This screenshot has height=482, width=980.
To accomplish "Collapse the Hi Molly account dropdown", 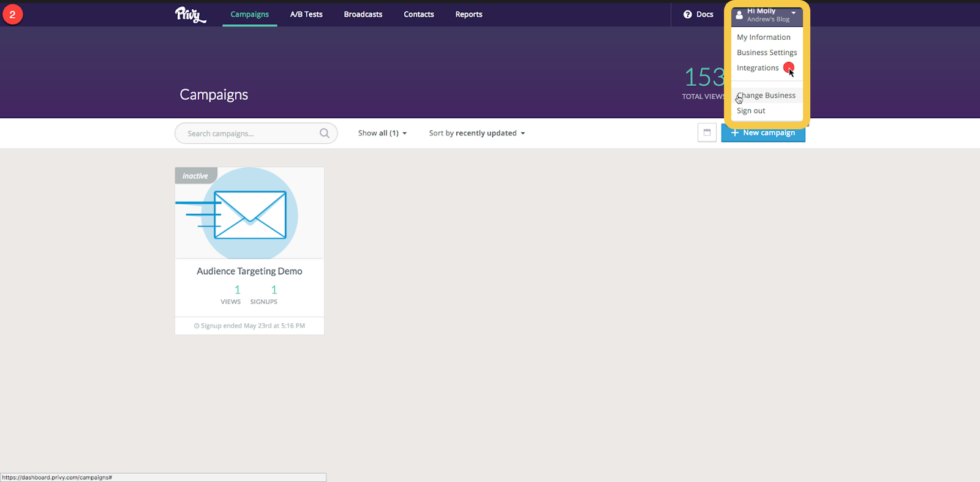I will [x=793, y=13].
